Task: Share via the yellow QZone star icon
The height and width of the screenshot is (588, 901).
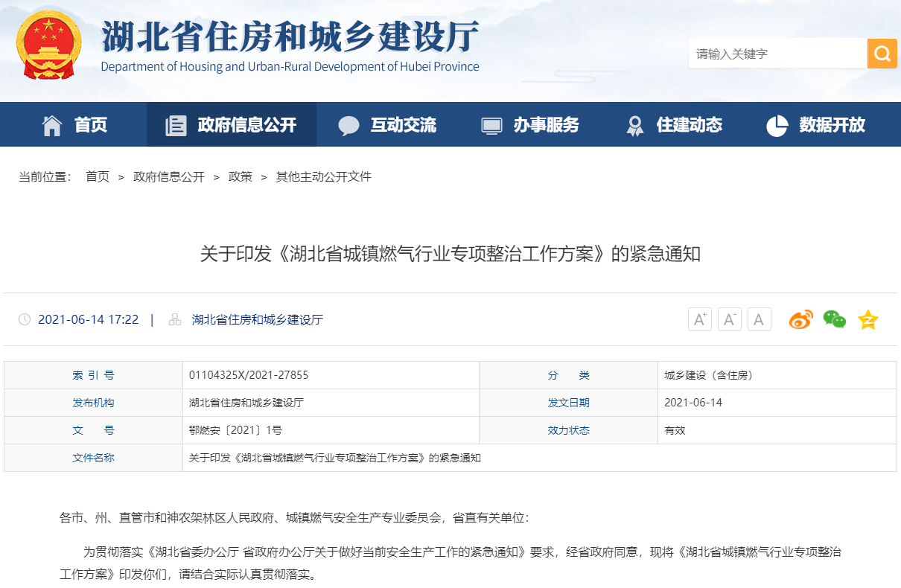Action: (867, 319)
